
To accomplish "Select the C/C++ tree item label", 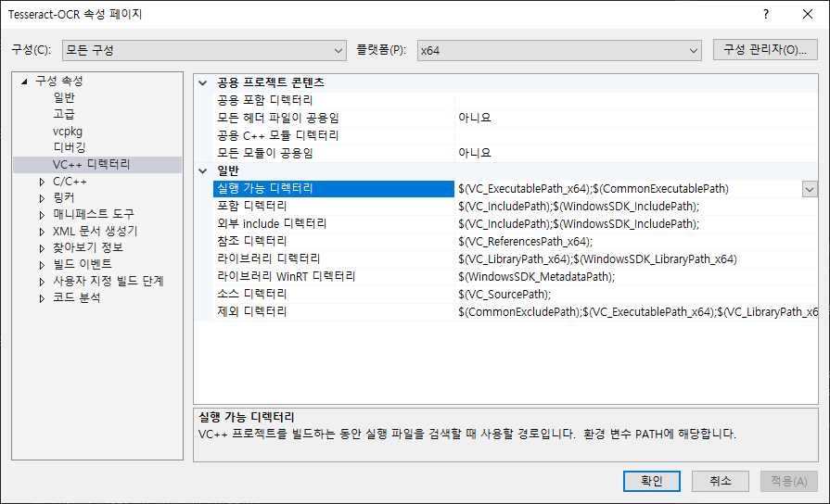I will (70, 182).
